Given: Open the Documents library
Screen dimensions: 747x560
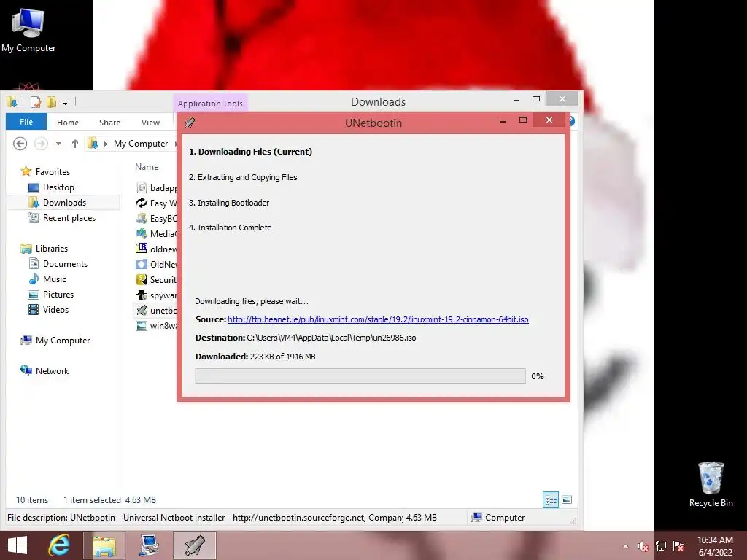Looking at the screenshot, I should point(65,263).
